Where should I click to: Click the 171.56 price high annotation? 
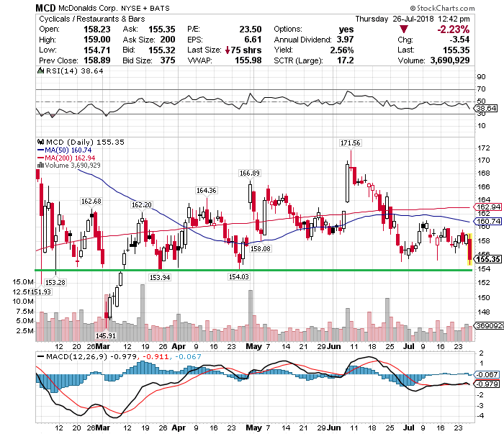tap(351, 143)
